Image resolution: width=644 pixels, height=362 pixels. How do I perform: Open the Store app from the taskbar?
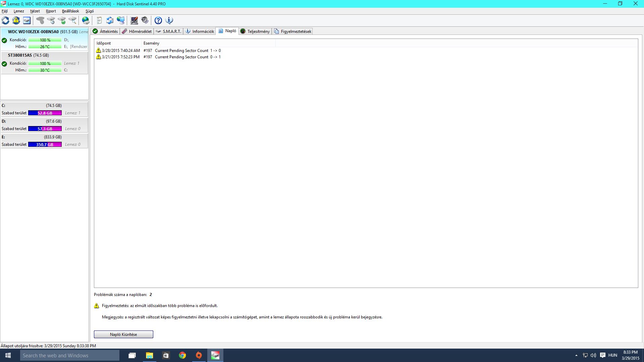[166, 355]
